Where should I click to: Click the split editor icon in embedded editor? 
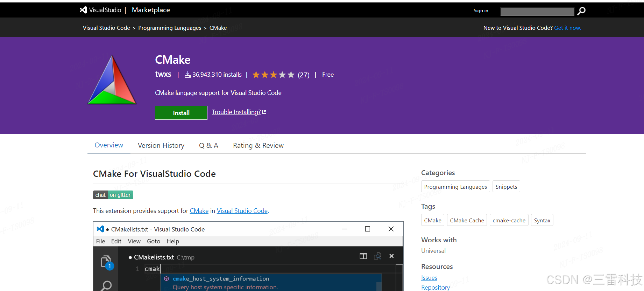[x=363, y=256]
